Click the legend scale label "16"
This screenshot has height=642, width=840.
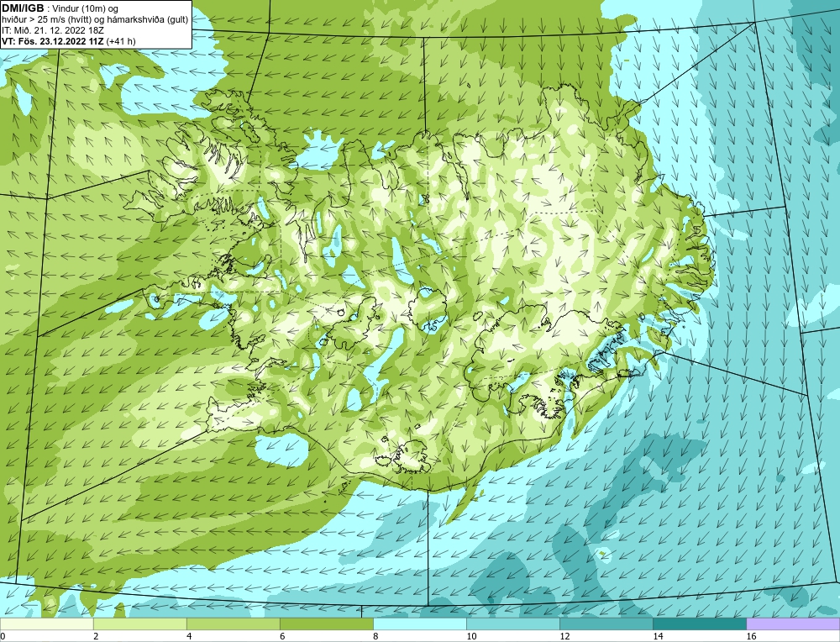[751, 636]
